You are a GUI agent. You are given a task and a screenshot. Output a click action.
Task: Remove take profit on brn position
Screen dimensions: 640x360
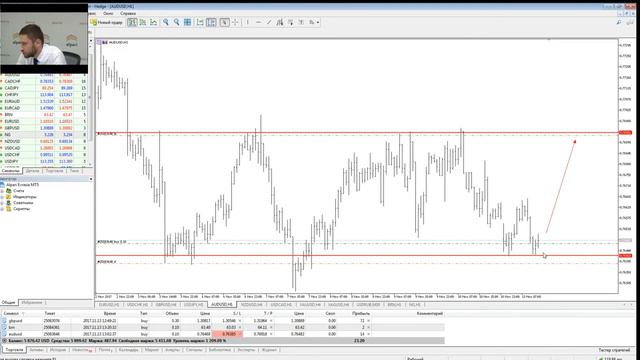pyautogui.click(x=271, y=327)
